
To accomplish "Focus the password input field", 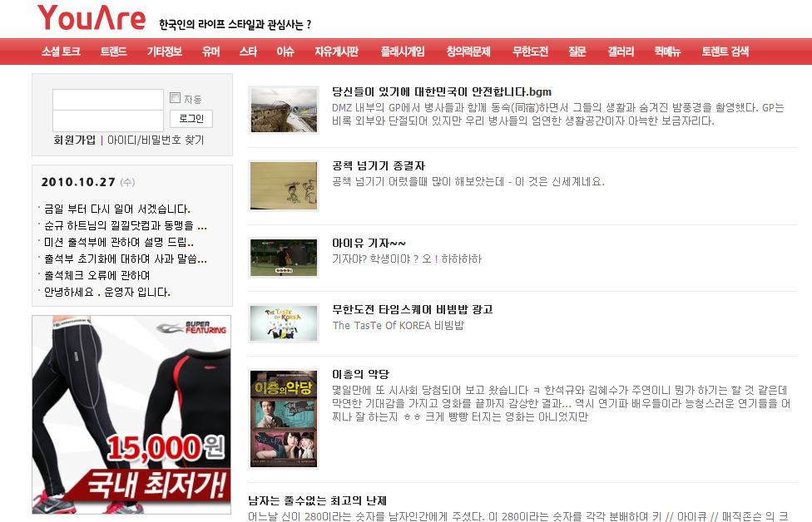I will (x=107, y=121).
